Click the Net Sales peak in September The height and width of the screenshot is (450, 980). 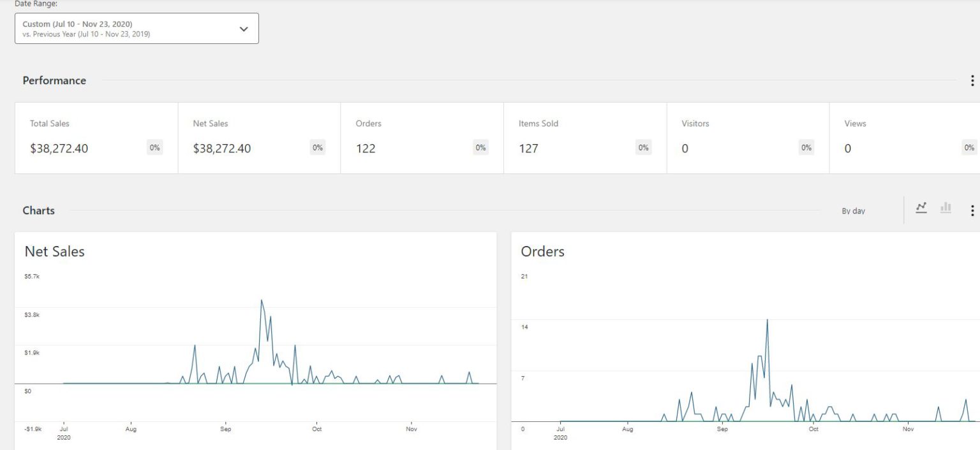click(x=262, y=300)
